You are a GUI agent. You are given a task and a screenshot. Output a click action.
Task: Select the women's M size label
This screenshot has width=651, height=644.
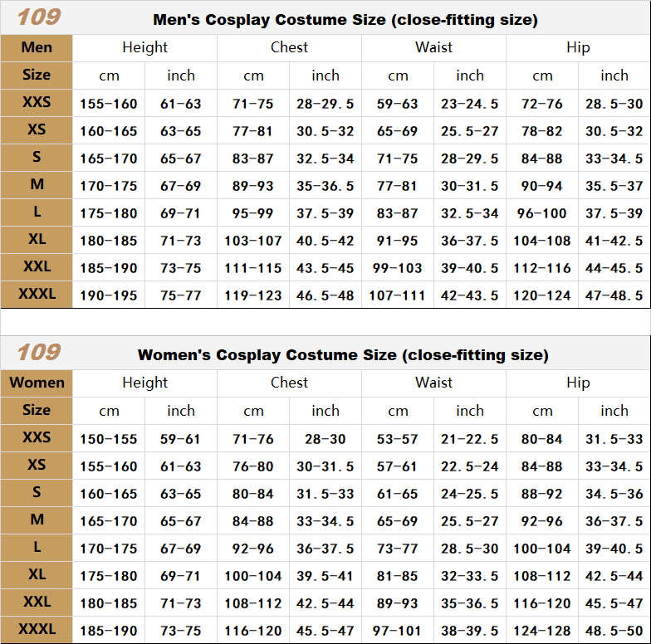37,520
